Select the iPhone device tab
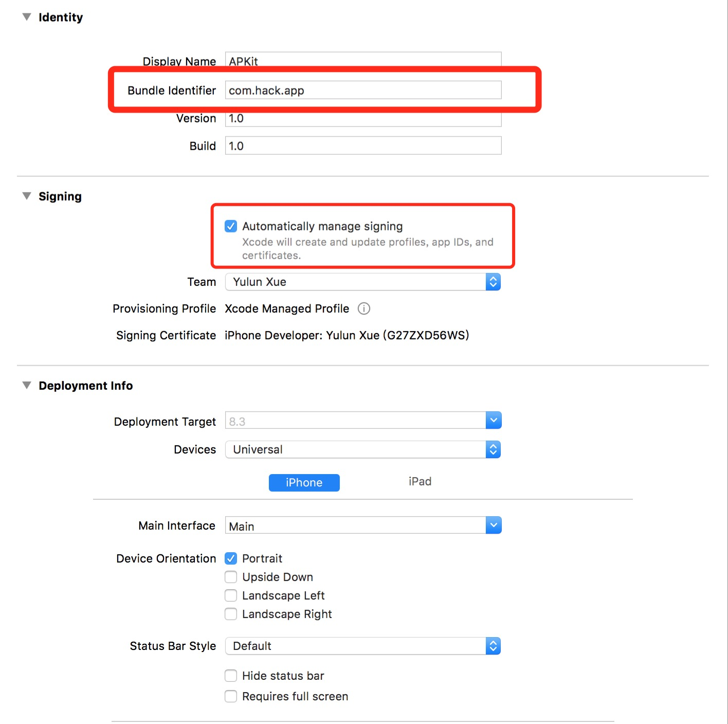 (x=304, y=482)
